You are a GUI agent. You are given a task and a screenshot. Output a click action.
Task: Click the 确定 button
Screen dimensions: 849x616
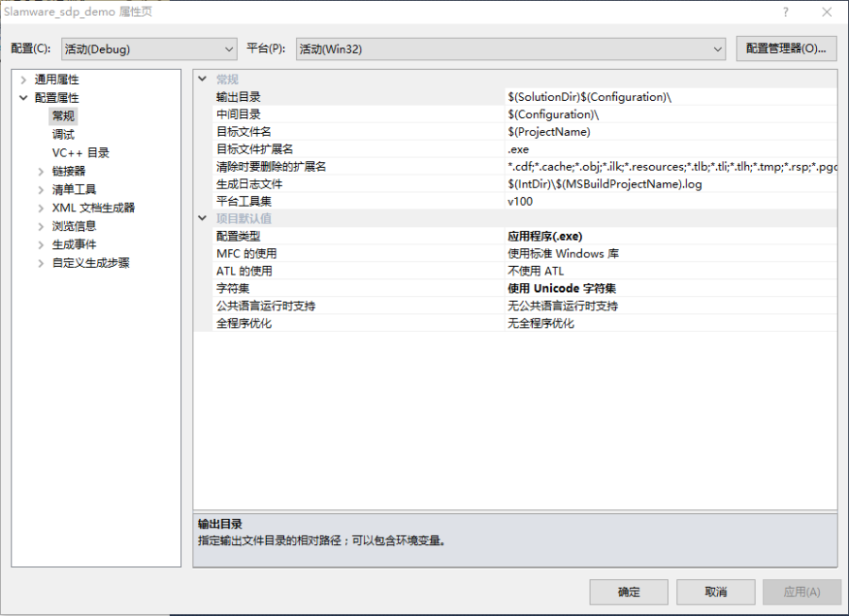pyautogui.click(x=628, y=591)
